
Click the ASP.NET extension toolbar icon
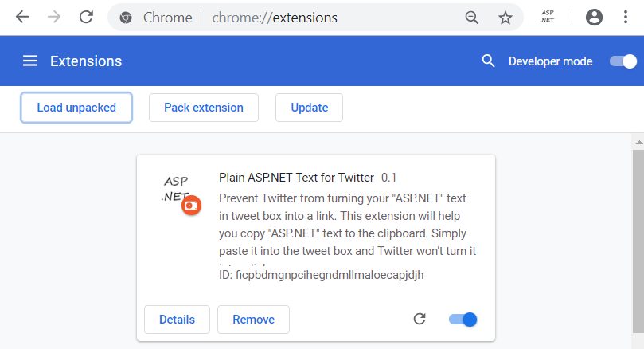(547, 17)
